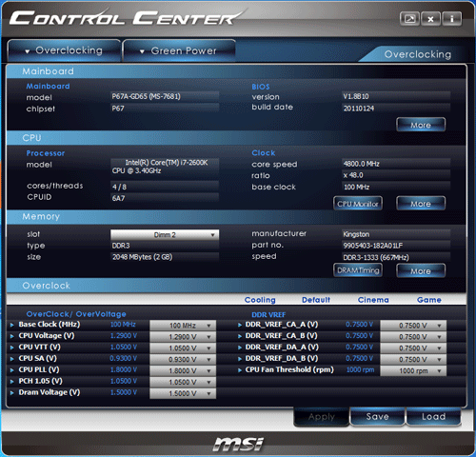Viewport: 476px width, 457px height.
Task: Click arrow icon beside CPU PLL (V)
Action: tap(12, 370)
